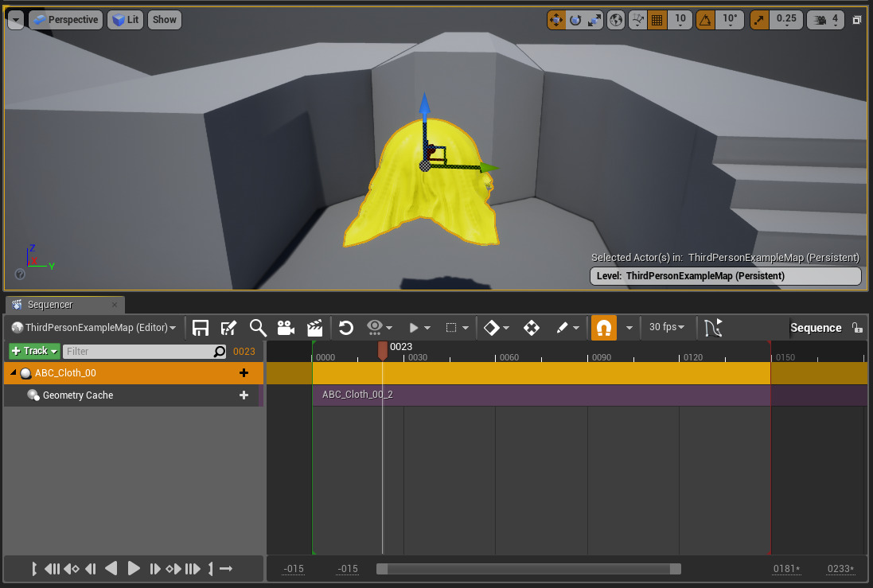Toggle rotation angle snapping in the viewport
This screenshot has height=588, width=873.
click(705, 20)
